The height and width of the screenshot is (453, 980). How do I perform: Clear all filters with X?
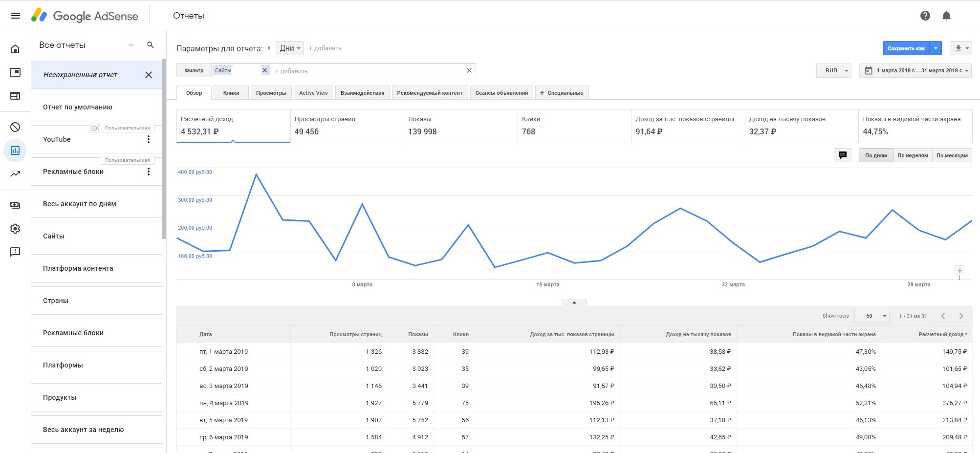click(x=469, y=70)
